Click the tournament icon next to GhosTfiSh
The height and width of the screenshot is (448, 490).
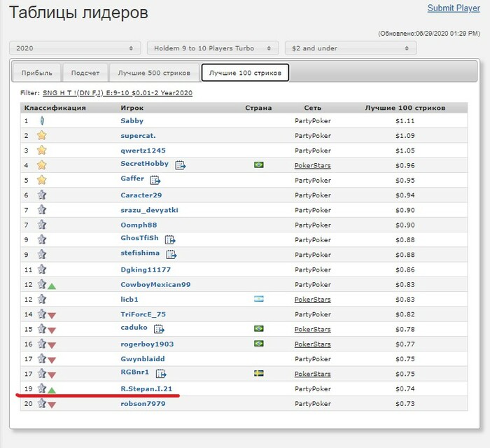(170, 239)
